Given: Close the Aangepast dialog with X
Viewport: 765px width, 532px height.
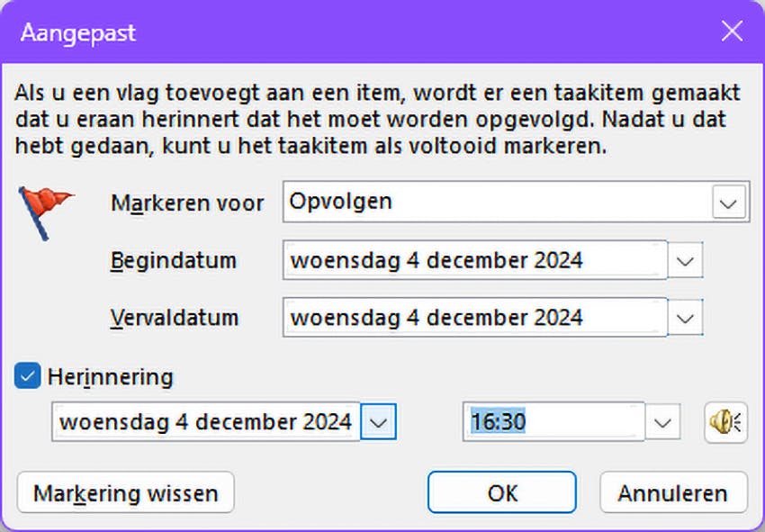Looking at the screenshot, I should [732, 33].
